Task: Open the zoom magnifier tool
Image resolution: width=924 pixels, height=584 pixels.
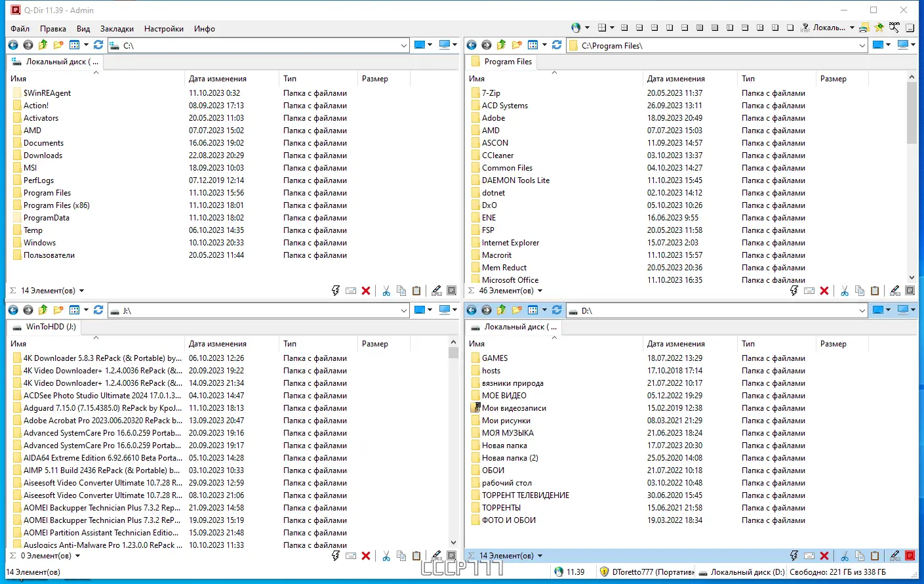Action: 894,28
